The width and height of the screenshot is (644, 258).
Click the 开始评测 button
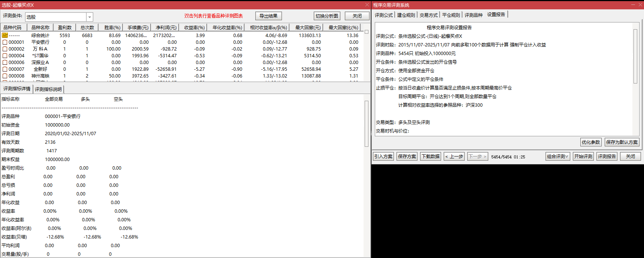pos(583,157)
